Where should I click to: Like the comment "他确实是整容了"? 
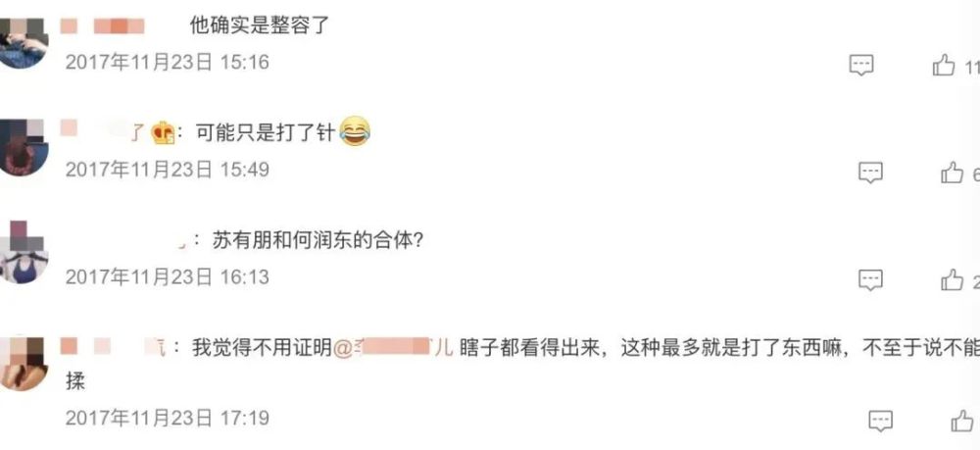pos(944,65)
